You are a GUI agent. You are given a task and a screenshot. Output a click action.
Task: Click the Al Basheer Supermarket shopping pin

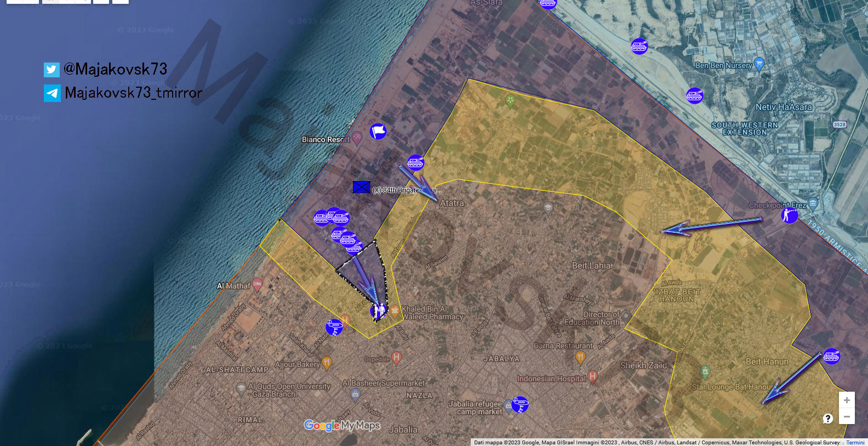(x=355, y=394)
